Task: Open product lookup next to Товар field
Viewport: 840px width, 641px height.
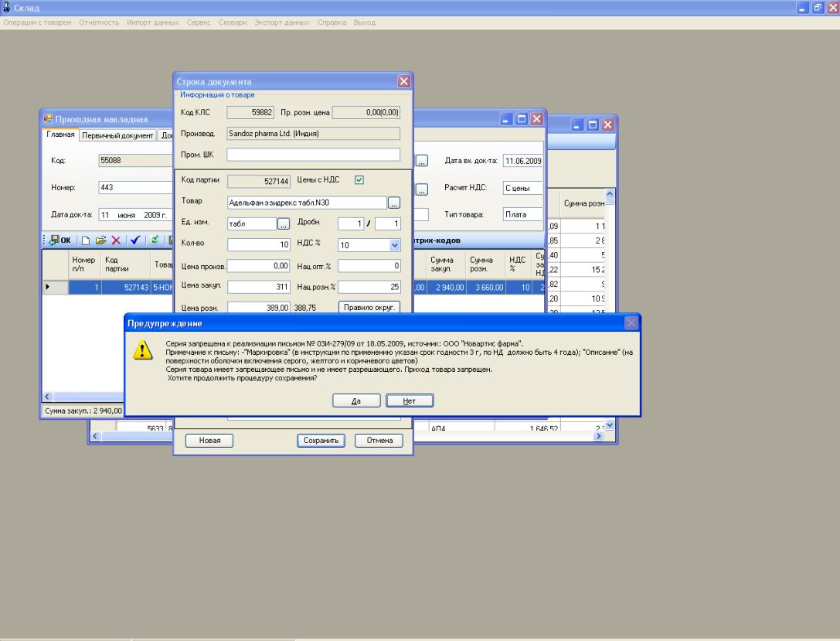Action: 394,203
